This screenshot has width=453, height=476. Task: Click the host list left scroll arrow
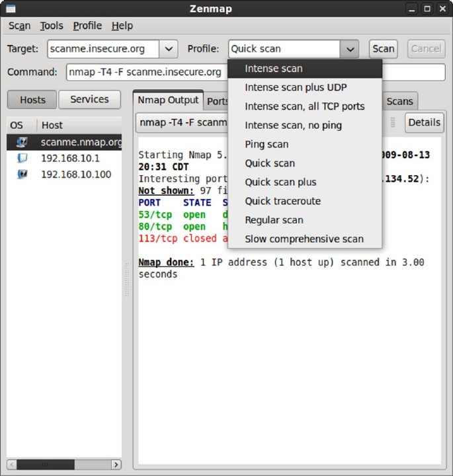point(12,465)
